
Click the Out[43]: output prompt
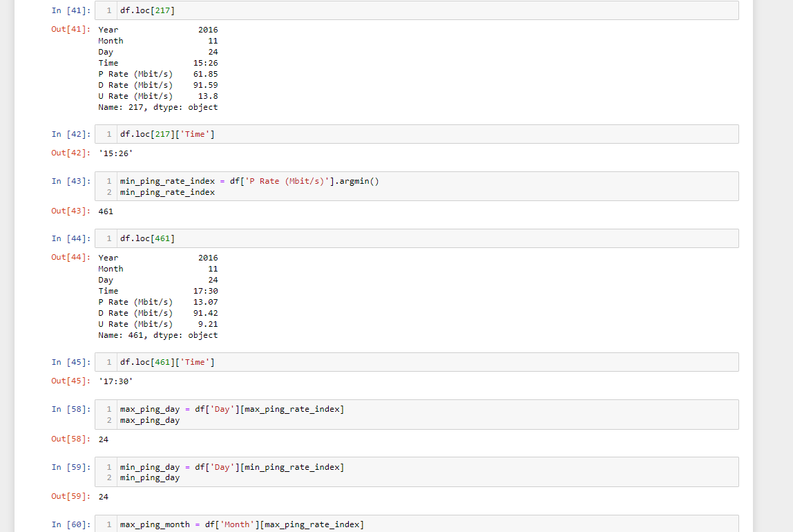[70, 211]
